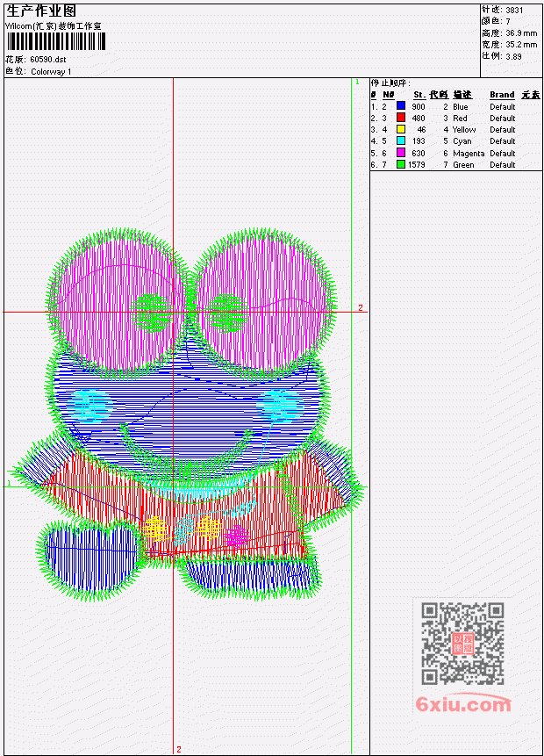Select the width value '35.2 mm'
This screenshot has height=756, width=544.
[521, 45]
